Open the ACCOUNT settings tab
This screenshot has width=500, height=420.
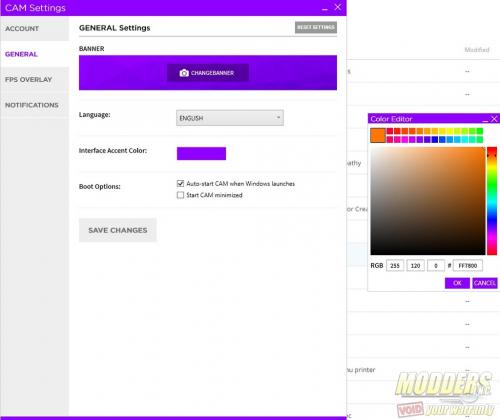(35, 29)
